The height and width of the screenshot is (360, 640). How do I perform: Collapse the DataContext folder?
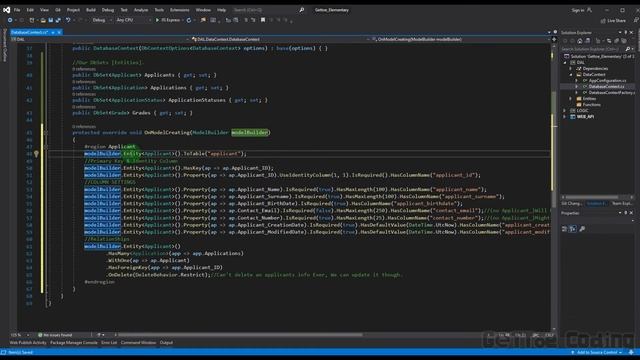click(x=571, y=75)
